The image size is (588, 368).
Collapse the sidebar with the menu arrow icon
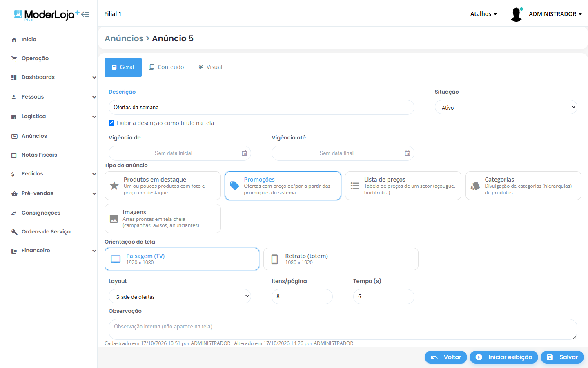click(x=85, y=14)
